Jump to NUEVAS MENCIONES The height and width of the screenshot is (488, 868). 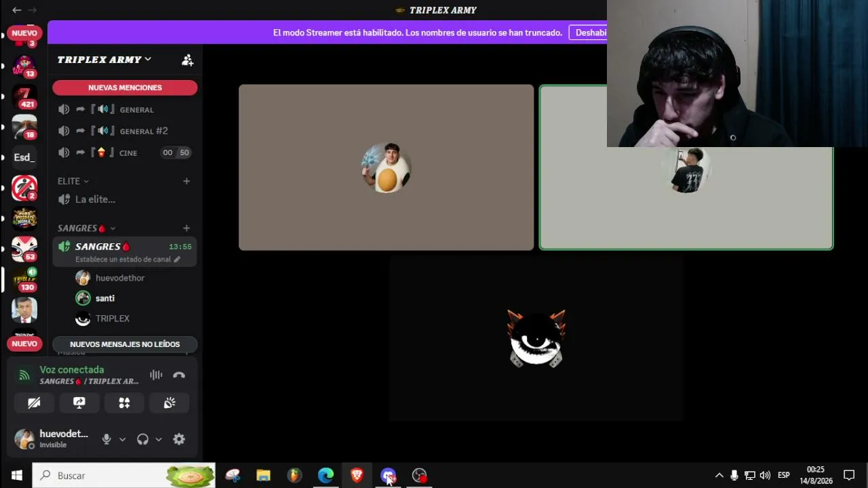(125, 87)
